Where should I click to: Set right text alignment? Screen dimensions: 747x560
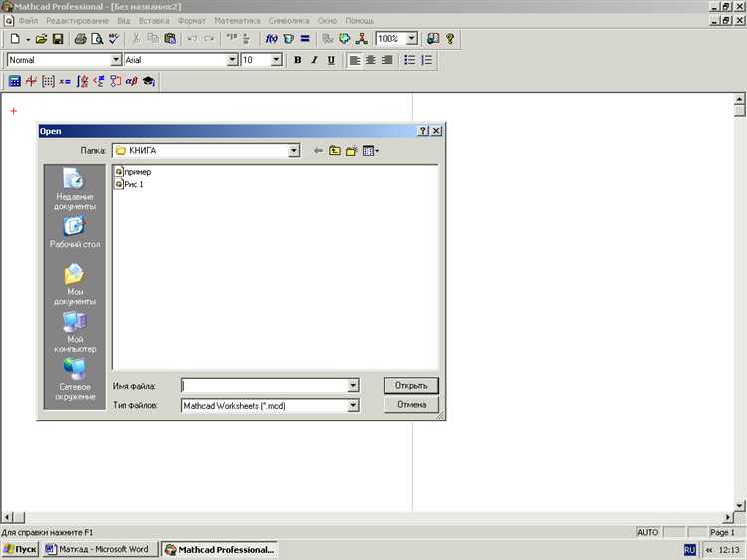[387, 60]
